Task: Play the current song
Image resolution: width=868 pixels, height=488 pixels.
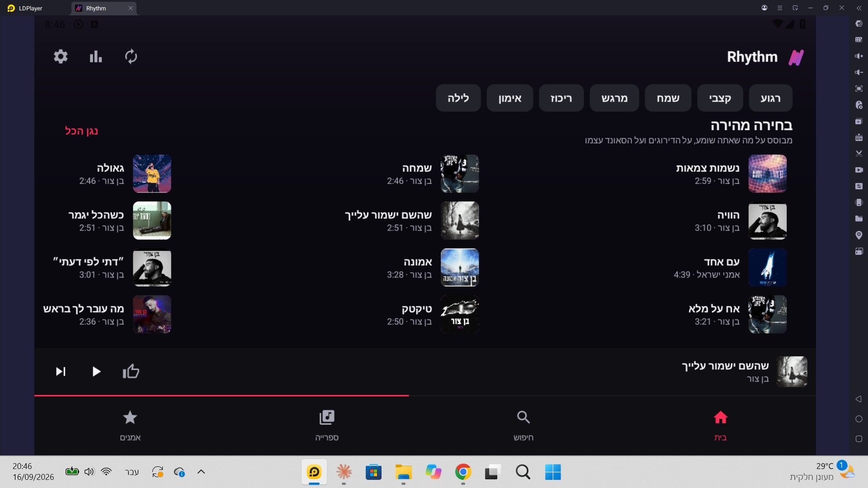Action: pos(96,371)
